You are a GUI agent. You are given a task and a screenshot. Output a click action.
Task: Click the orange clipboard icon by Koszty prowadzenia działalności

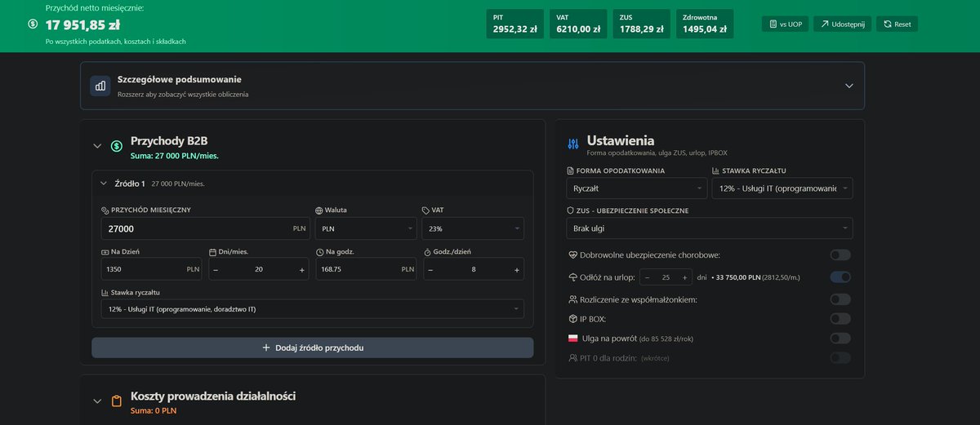117,401
